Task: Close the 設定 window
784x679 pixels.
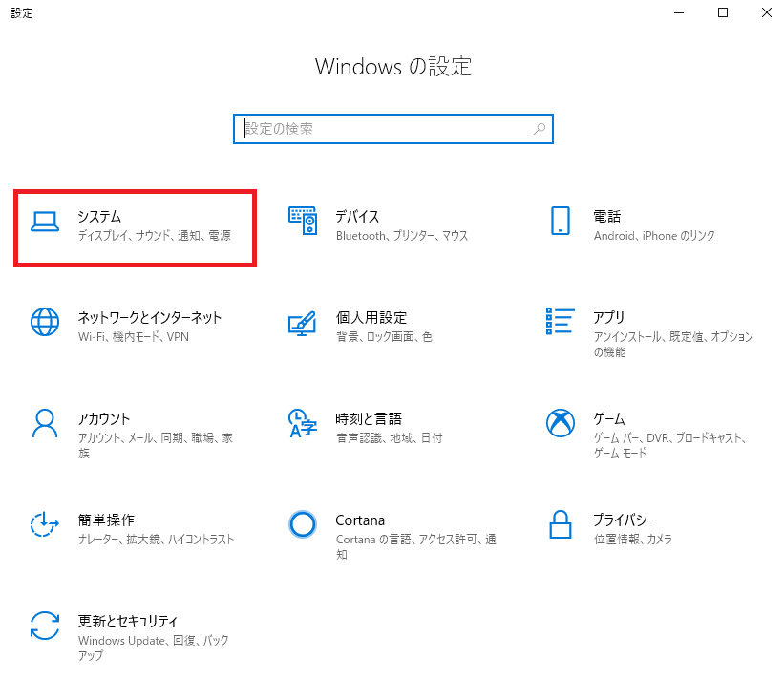Action: point(767,13)
